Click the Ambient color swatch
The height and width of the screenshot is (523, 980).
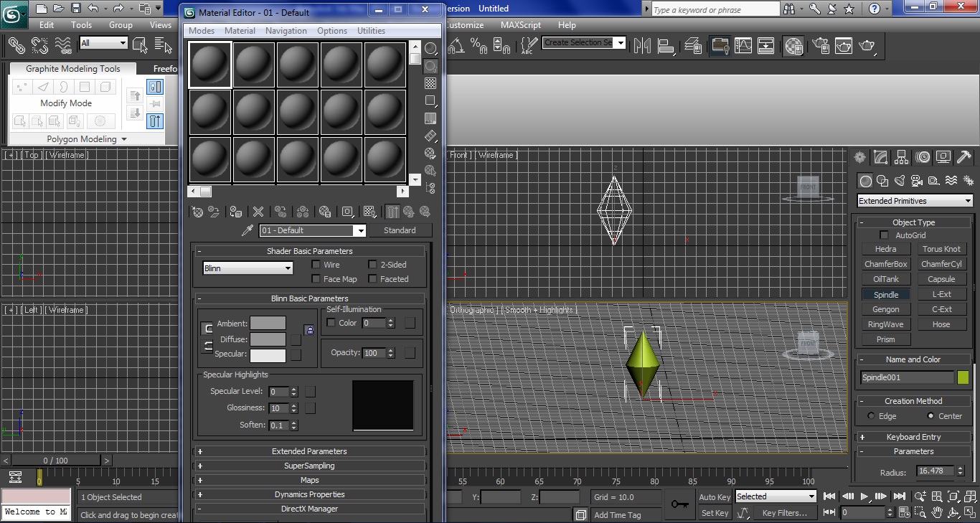pos(268,324)
